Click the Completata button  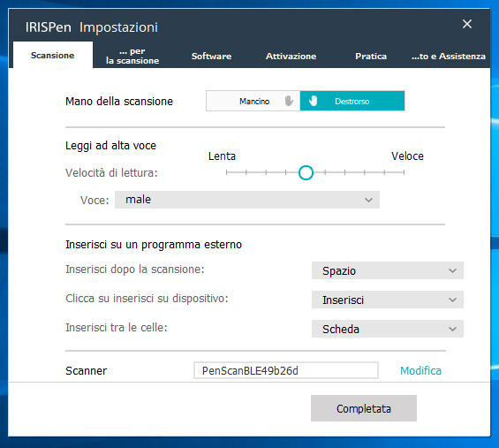pyautogui.click(x=363, y=408)
